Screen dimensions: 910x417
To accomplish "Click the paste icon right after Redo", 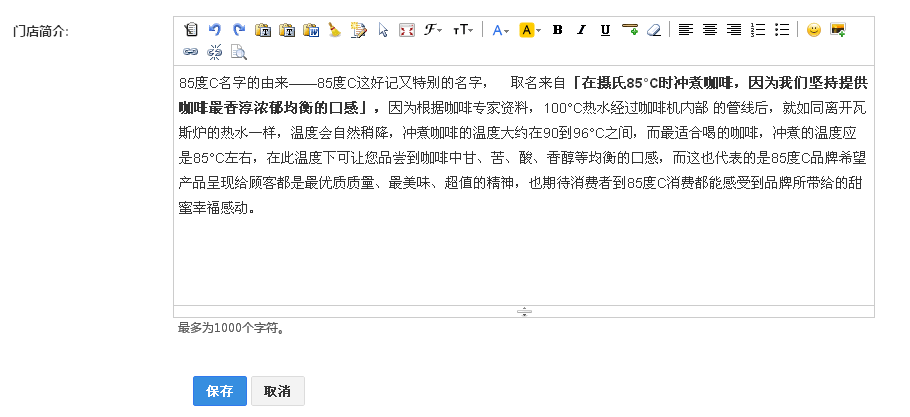I will pos(263,30).
